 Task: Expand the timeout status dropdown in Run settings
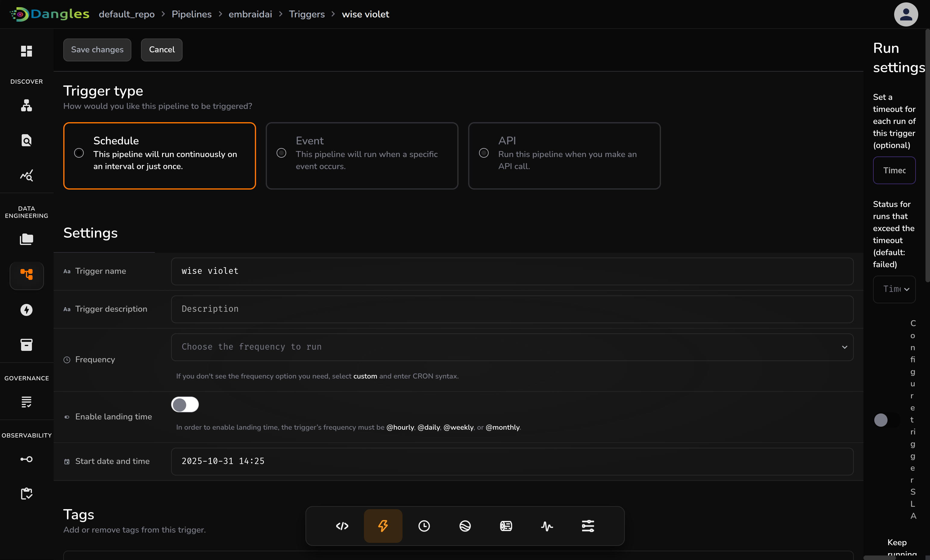tap(894, 289)
